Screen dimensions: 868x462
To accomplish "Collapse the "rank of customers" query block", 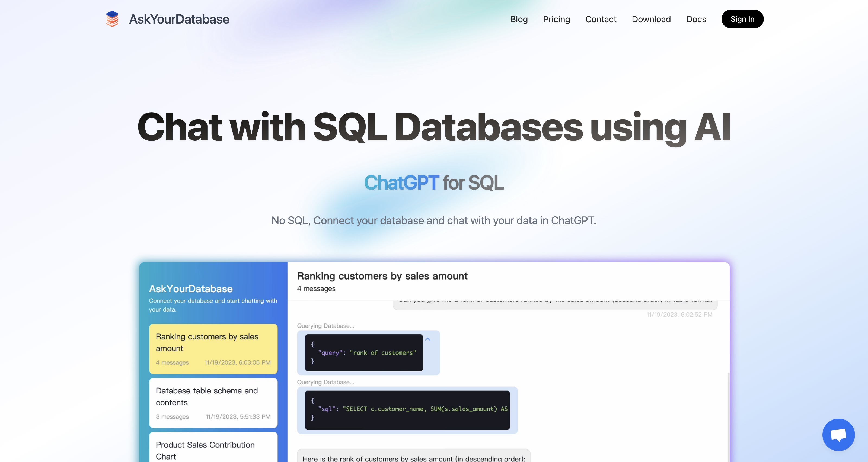I will click(x=427, y=339).
